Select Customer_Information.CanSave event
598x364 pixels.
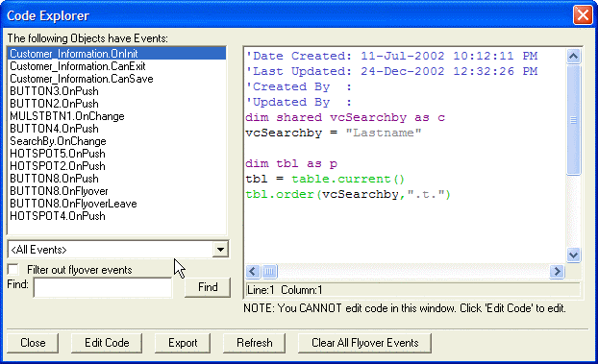(x=116, y=79)
